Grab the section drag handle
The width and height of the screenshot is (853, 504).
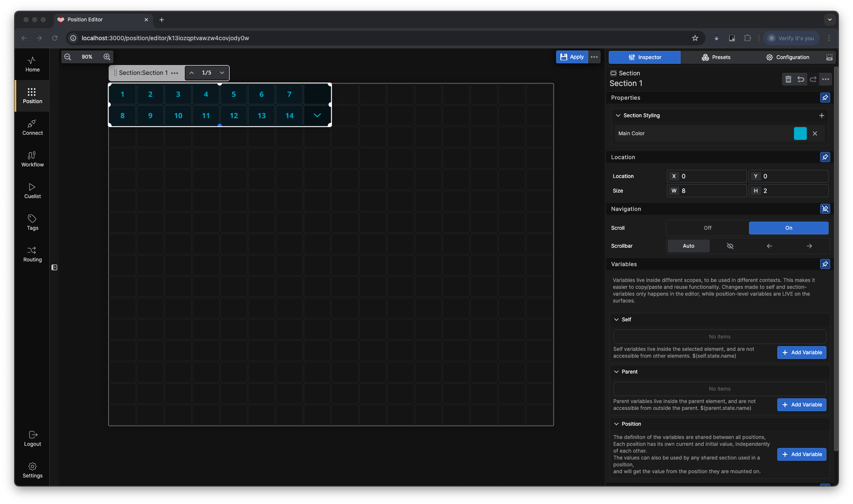(115, 73)
